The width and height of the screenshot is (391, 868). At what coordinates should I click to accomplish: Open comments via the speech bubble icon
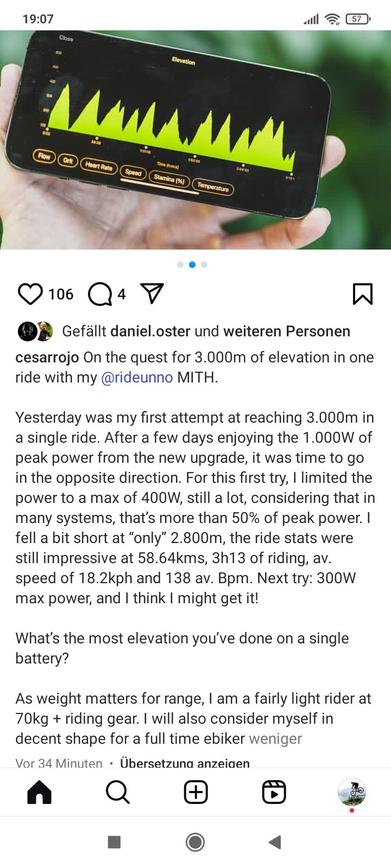100,294
